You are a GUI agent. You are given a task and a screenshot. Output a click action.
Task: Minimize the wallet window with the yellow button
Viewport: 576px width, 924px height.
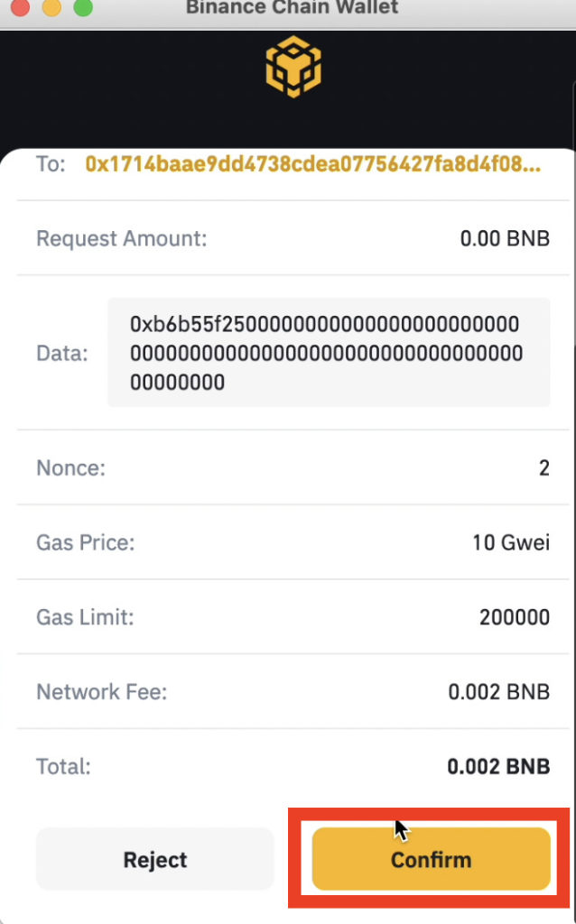[x=51, y=7]
